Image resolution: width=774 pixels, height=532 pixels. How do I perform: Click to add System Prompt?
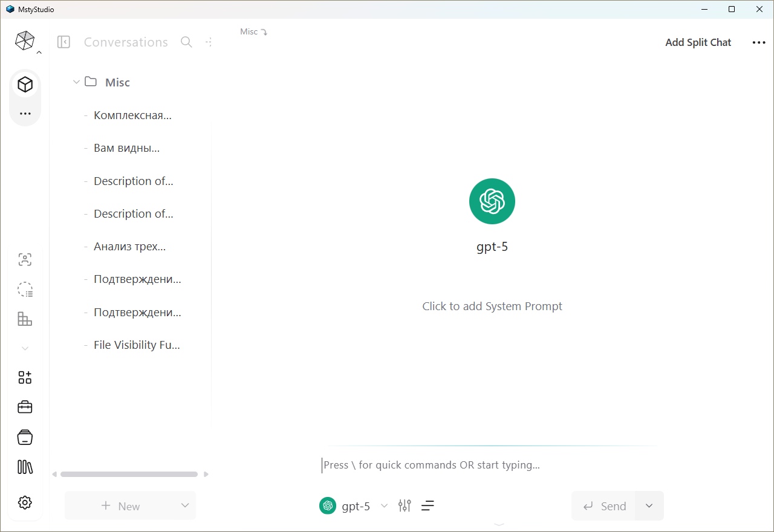(492, 307)
